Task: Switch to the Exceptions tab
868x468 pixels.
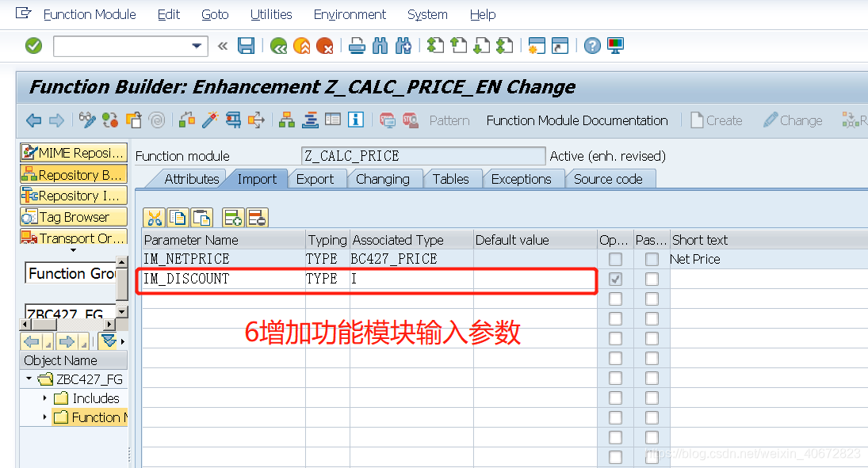Action: 522,179
